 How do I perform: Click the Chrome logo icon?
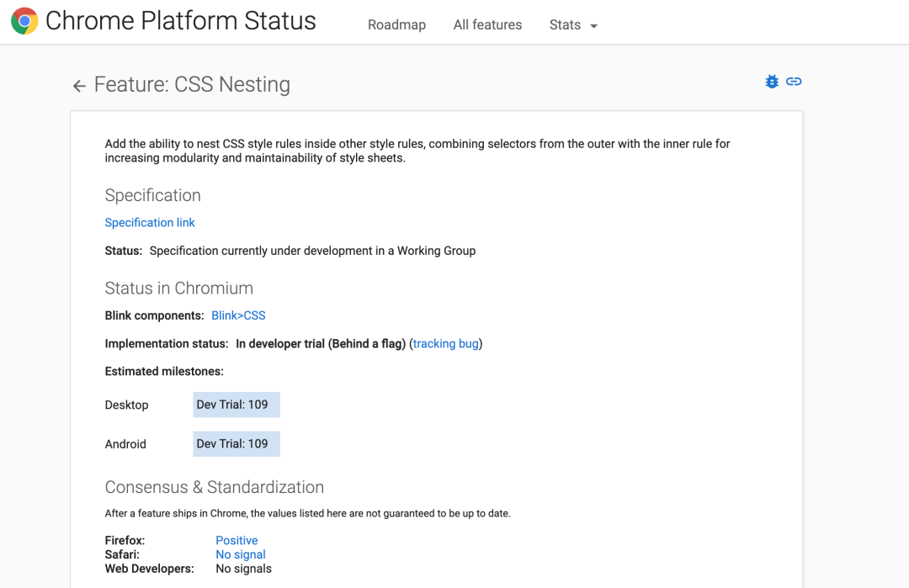pyautogui.click(x=24, y=21)
